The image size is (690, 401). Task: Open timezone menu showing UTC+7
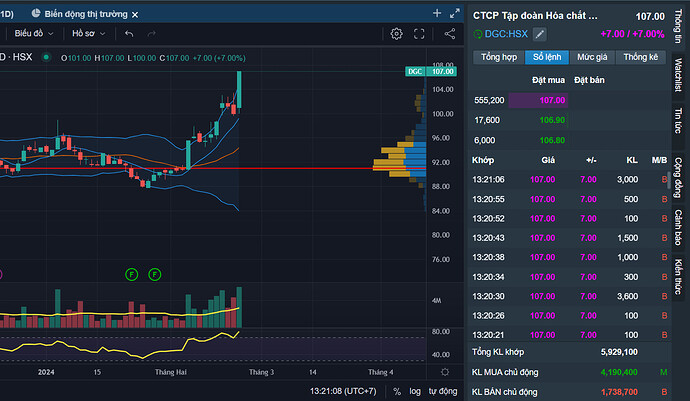coord(343,391)
